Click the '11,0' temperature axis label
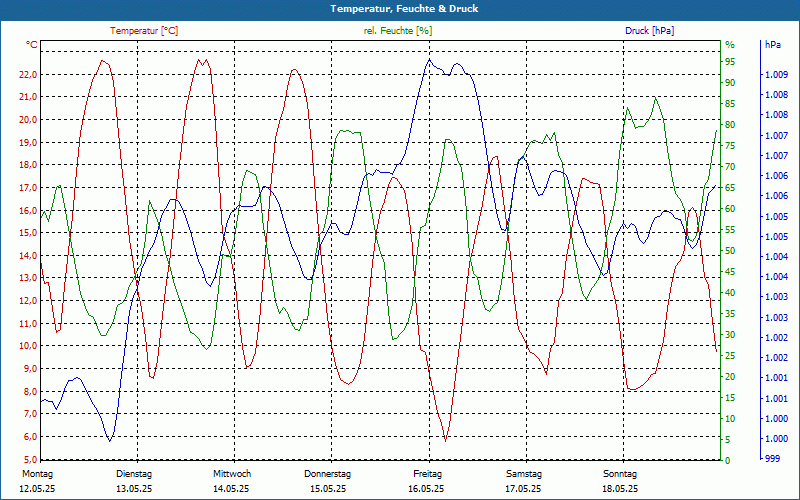 (x=28, y=323)
